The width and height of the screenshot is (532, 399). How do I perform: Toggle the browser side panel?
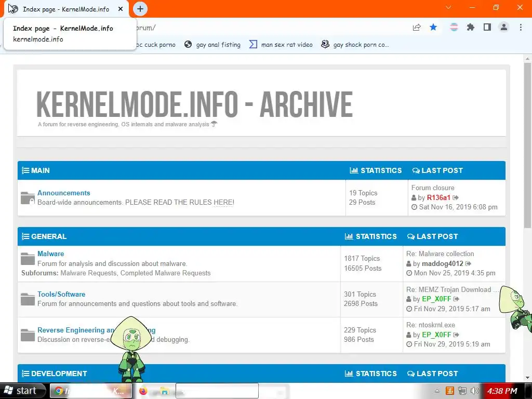tap(487, 27)
